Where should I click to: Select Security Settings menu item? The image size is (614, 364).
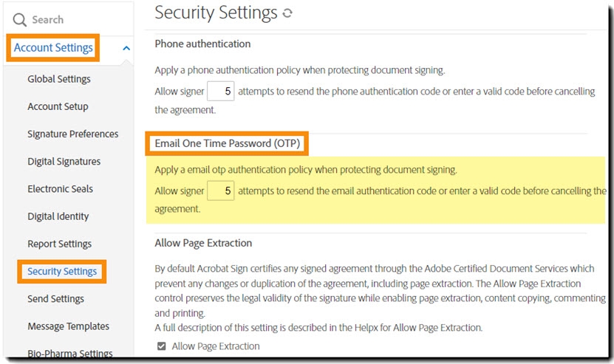pyautogui.click(x=62, y=271)
